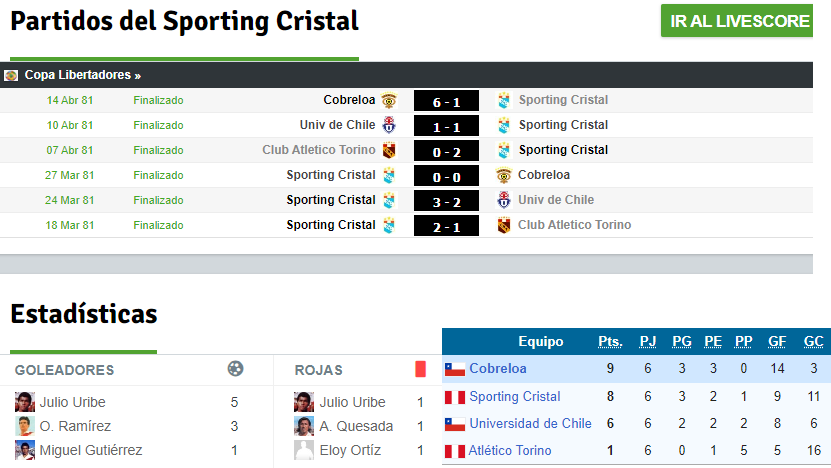Sort table by Pts. column header
The image size is (831, 468).
click(x=610, y=342)
